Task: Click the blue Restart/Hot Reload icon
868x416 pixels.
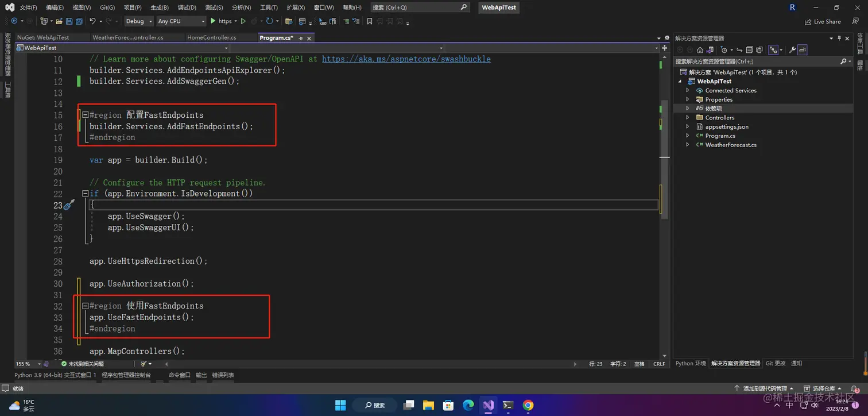Action: coord(269,21)
